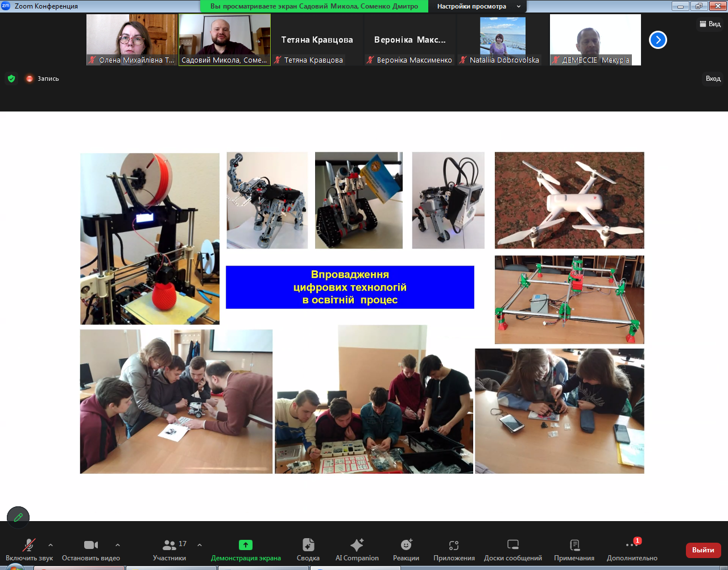Open Whiteboards (Доски сообщений) icon
The height and width of the screenshot is (570, 728).
pos(512,545)
